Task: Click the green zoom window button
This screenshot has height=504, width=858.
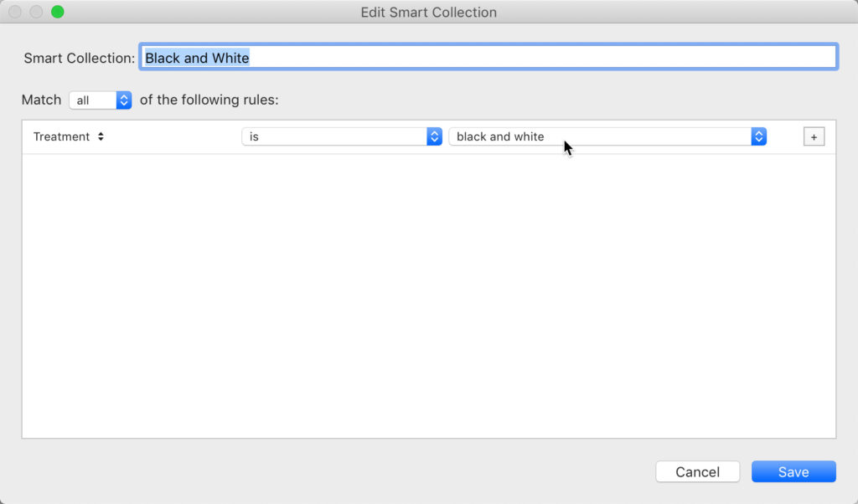Action: (x=57, y=13)
